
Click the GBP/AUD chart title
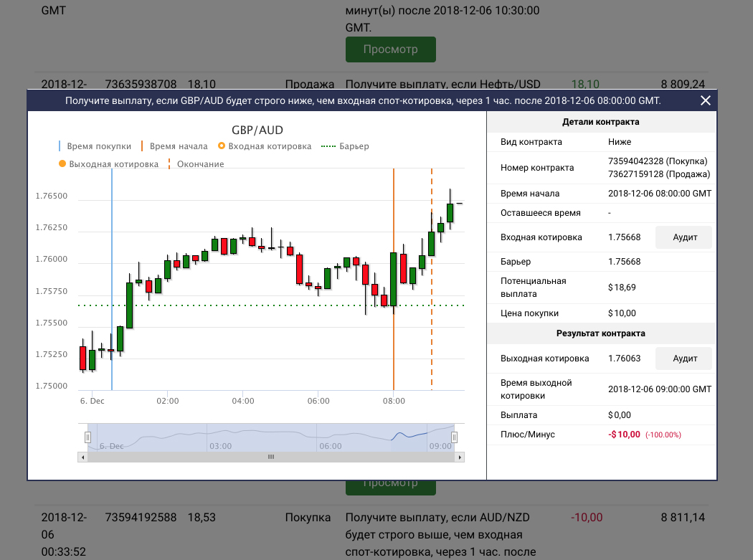pyautogui.click(x=257, y=130)
